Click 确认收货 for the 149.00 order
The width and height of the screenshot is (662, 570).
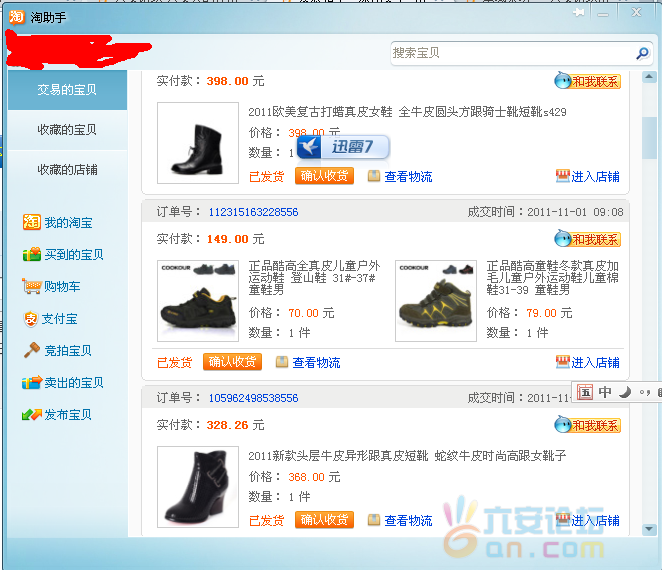tap(232, 362)
